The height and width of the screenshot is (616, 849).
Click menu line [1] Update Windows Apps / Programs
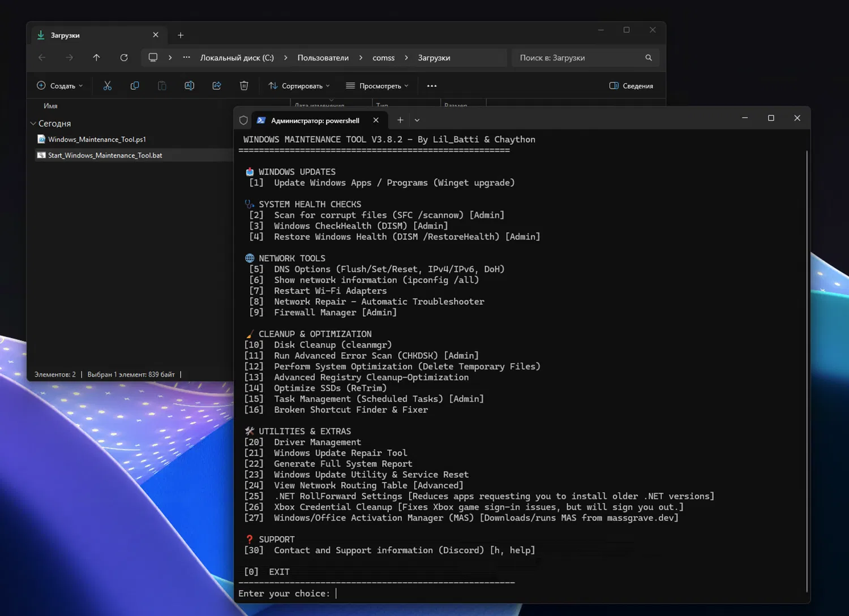pos(382,183)
